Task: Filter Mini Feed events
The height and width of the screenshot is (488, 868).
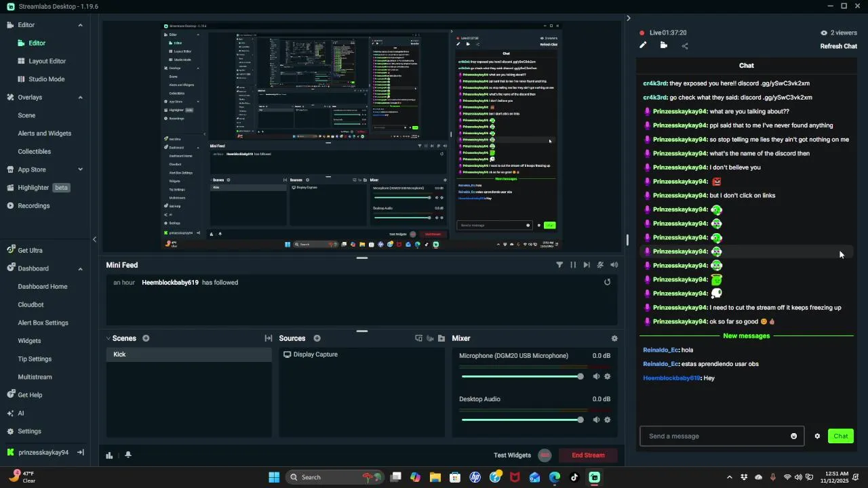Action: (559, 265)
